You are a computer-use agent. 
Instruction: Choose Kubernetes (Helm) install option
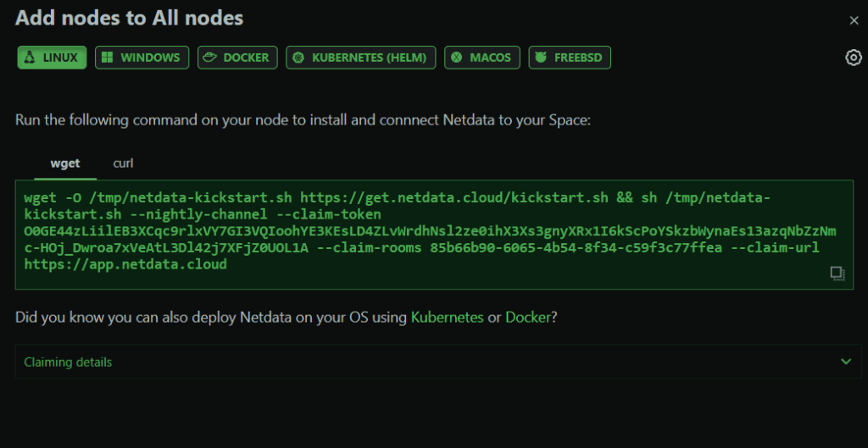point(361,58)
